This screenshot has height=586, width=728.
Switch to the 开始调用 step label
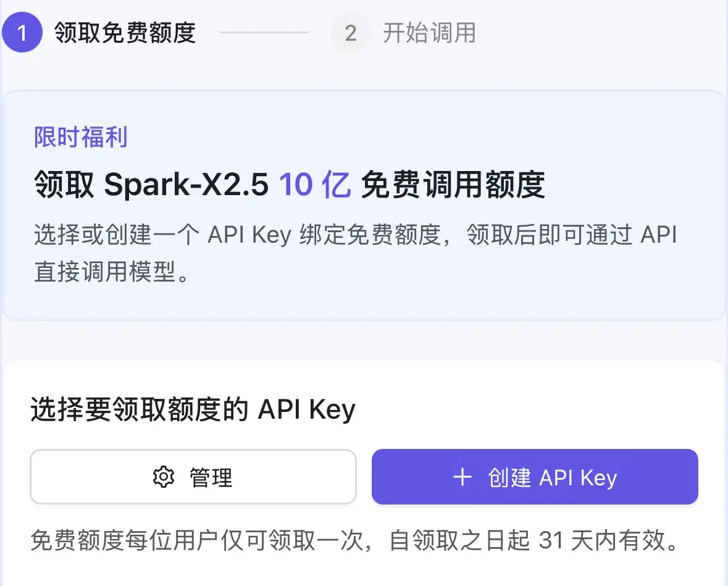point(430,33)
